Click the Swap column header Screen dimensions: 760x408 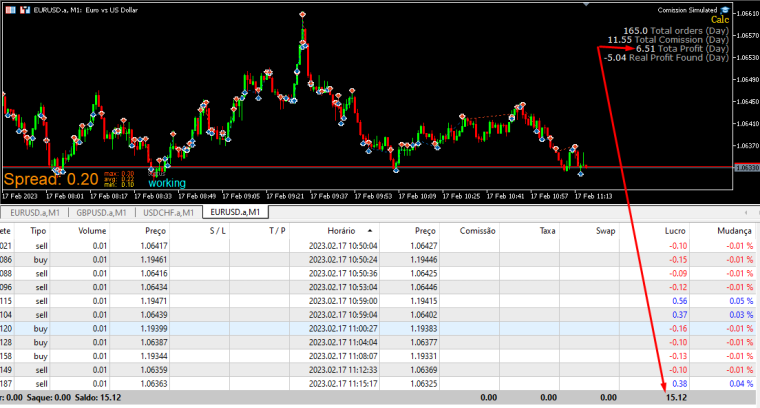click(605, 231)
